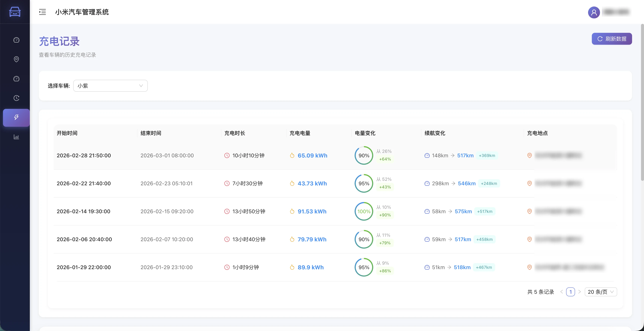Click the sidebar collapse hamburger icon
The width and height of the screenshot is (644, 331).
click(42, 12)
